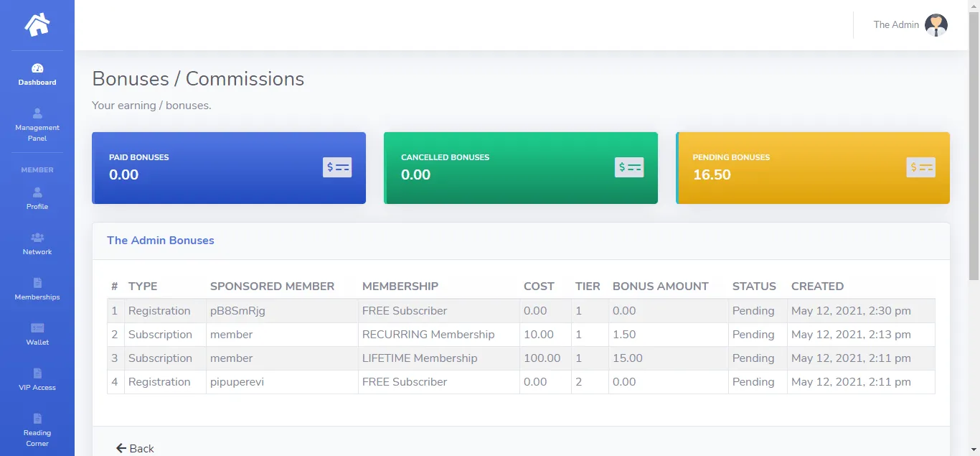The height and width of the screenshot is (456, 980).
Task: Go to Profile in sidebar
Action: coord(37,198)
